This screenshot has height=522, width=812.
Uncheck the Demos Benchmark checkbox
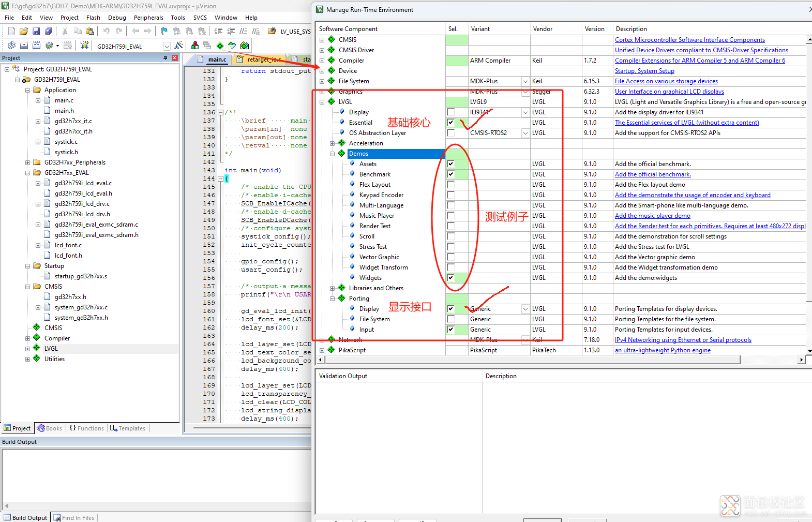pyautogui.click(x=451, y=174)
